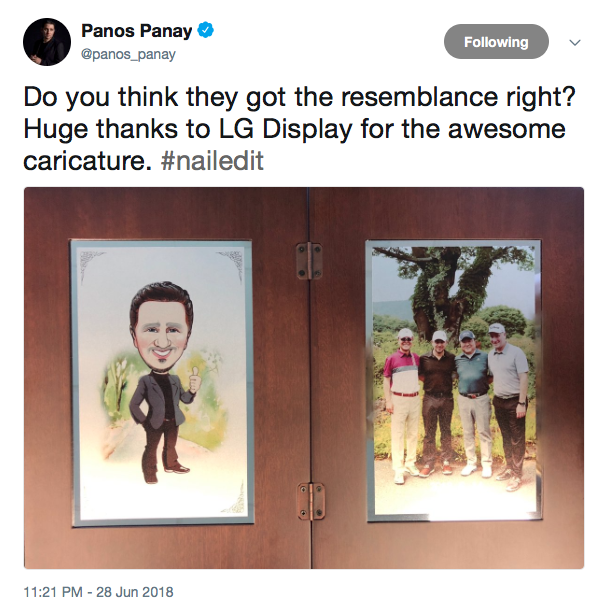
Task: Click the upper brass hinge in the photo
Action: coord(309,261)
